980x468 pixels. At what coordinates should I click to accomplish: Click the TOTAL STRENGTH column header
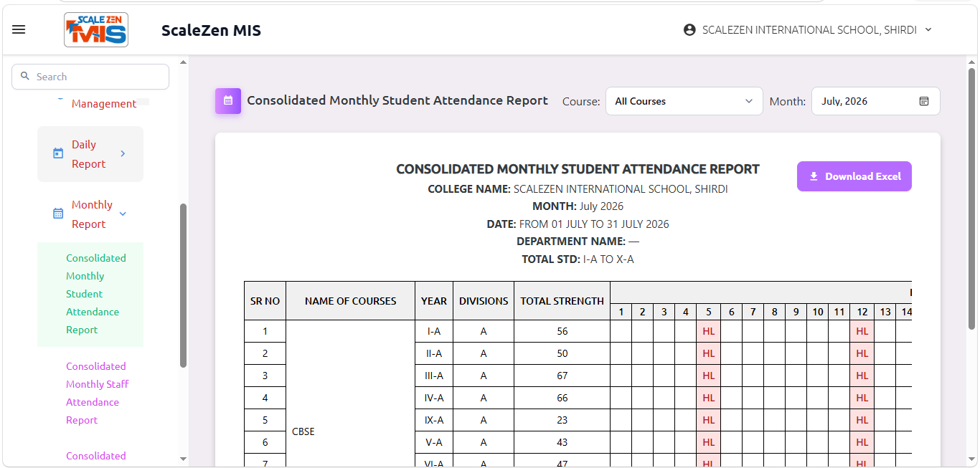pos(562,301)
